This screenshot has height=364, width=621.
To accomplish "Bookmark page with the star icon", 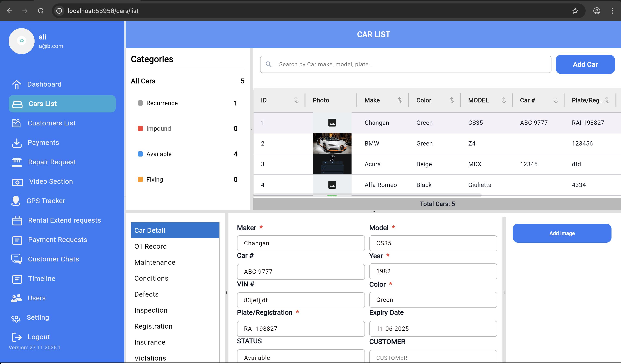I will (575, 11).
